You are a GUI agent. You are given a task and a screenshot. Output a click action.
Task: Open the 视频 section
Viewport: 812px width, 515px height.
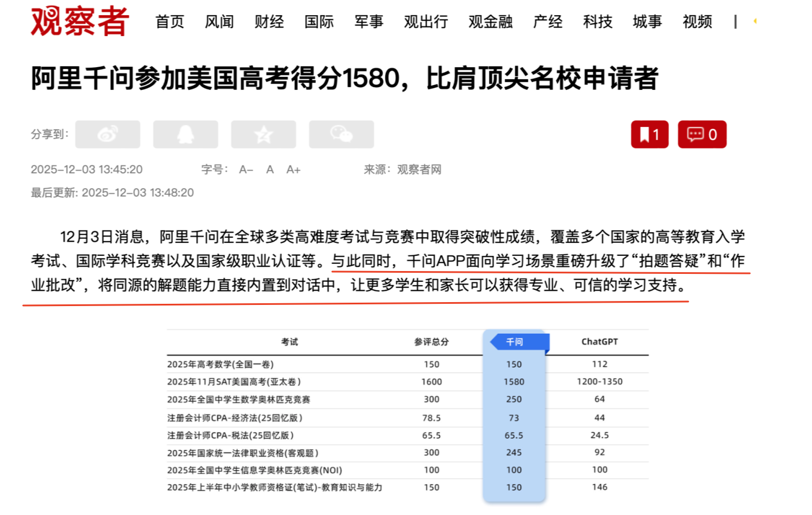coord(697,22)
